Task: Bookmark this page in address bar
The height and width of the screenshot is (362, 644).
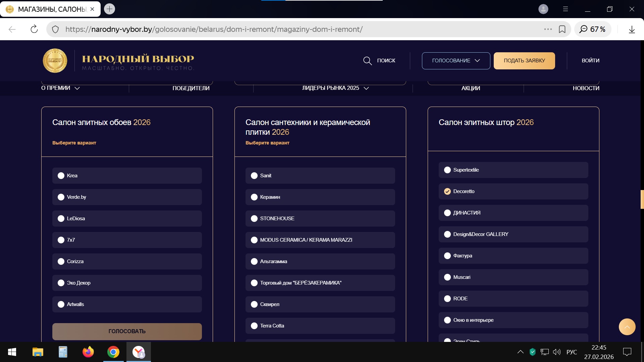Action: click(562, 29)
